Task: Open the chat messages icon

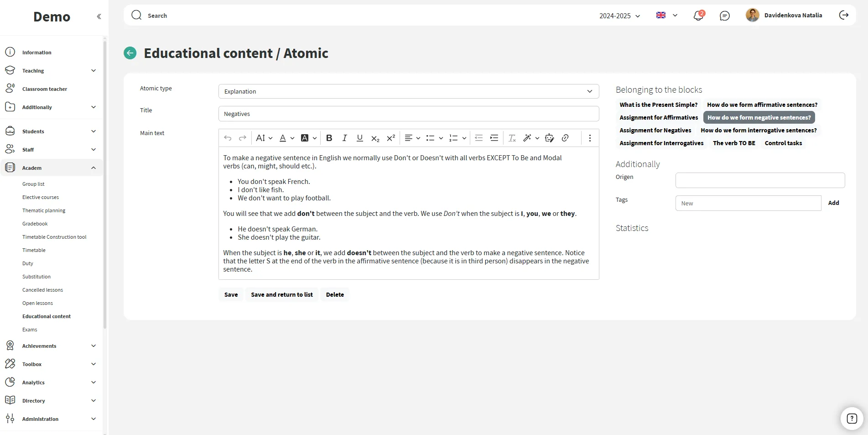Action: [724, 16]
